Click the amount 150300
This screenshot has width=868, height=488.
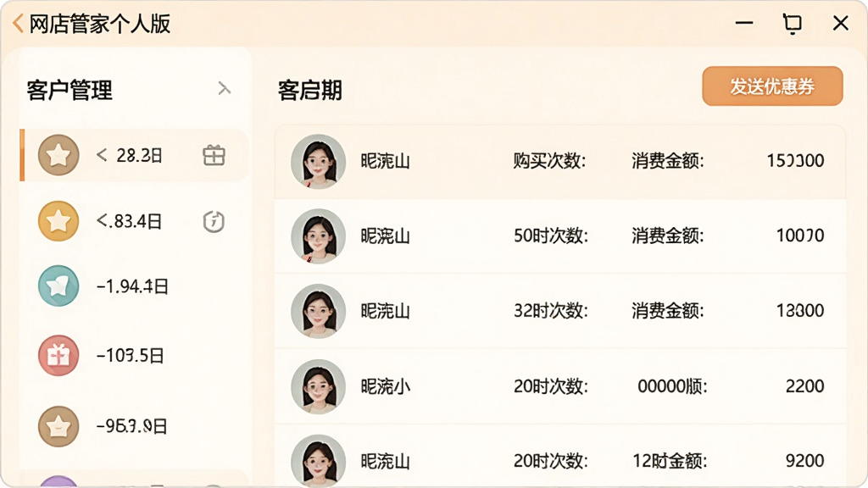[795, 161]
